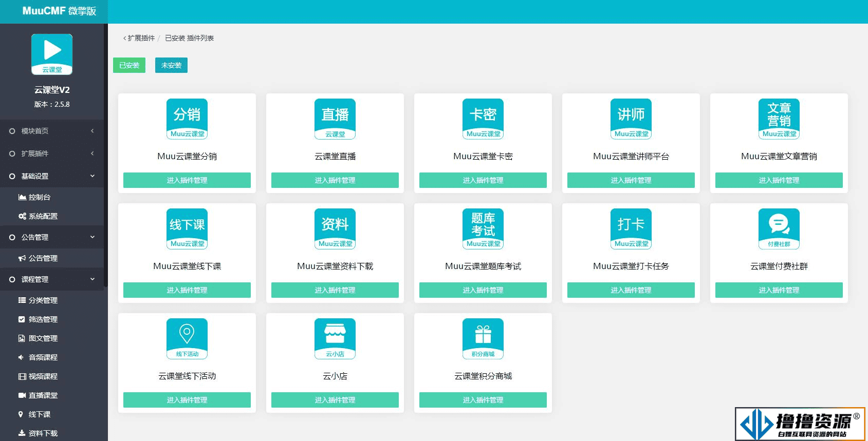Click the 题库考试 plugin icon

point(483,229)
